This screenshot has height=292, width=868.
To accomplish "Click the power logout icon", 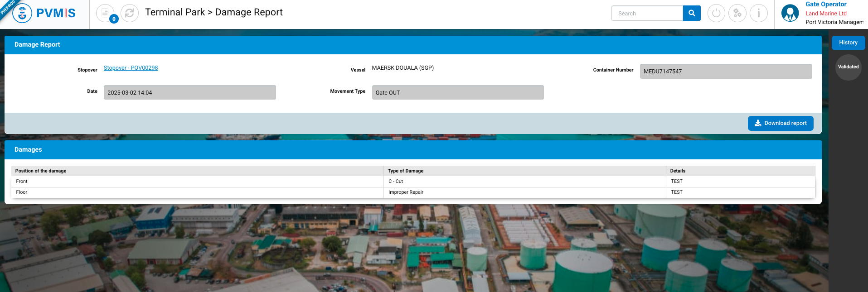I will (716, 13).
